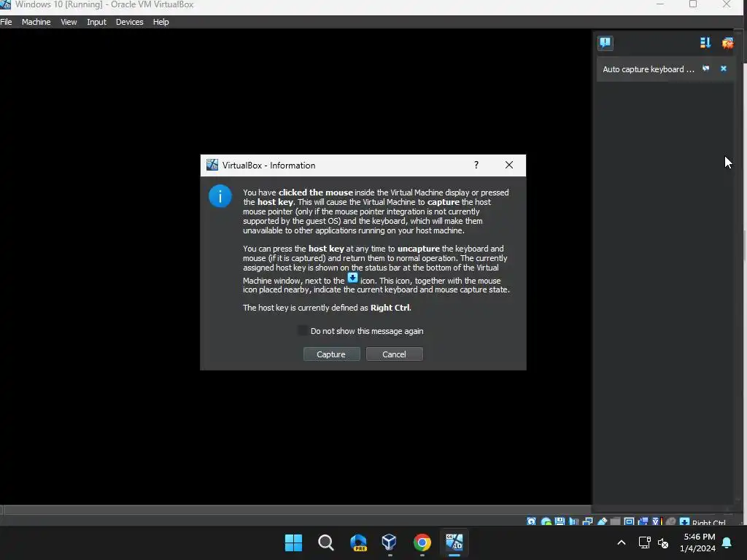Open the View menu

[69, 22]
